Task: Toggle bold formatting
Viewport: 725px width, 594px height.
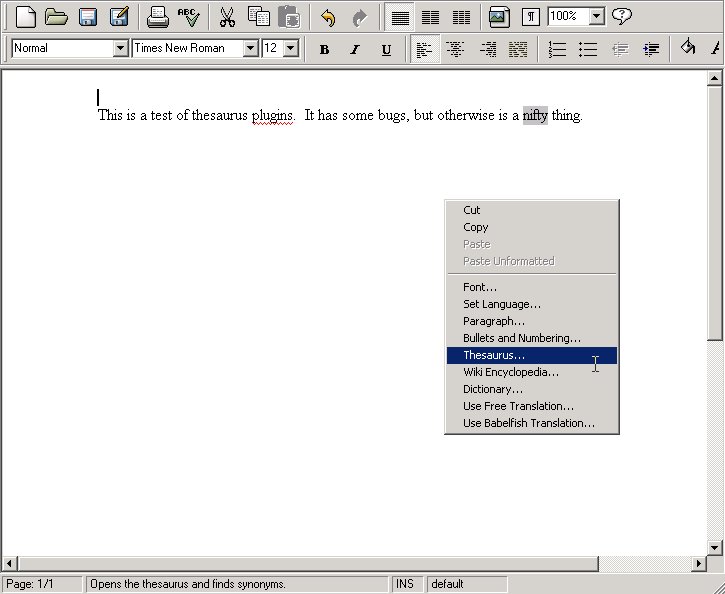Action: (x=324, y=49)
